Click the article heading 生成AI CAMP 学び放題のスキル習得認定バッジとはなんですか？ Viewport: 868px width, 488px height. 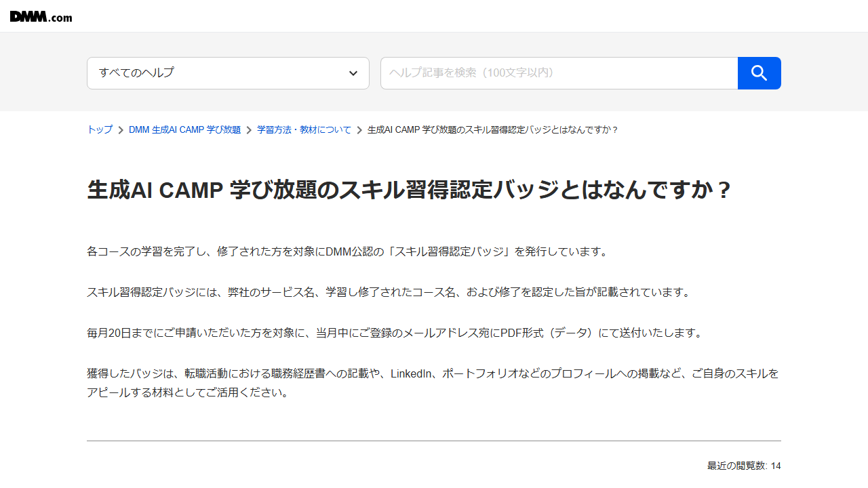[x=410, y=190]
